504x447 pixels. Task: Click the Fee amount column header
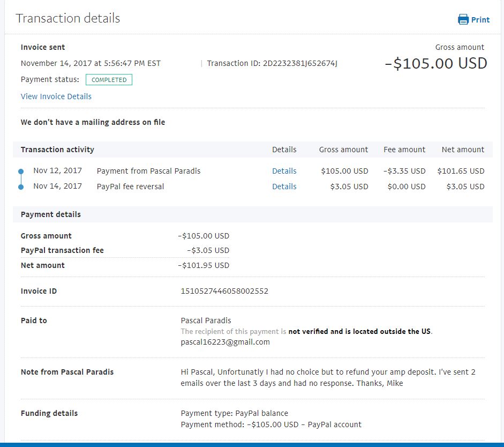(404, 150)
